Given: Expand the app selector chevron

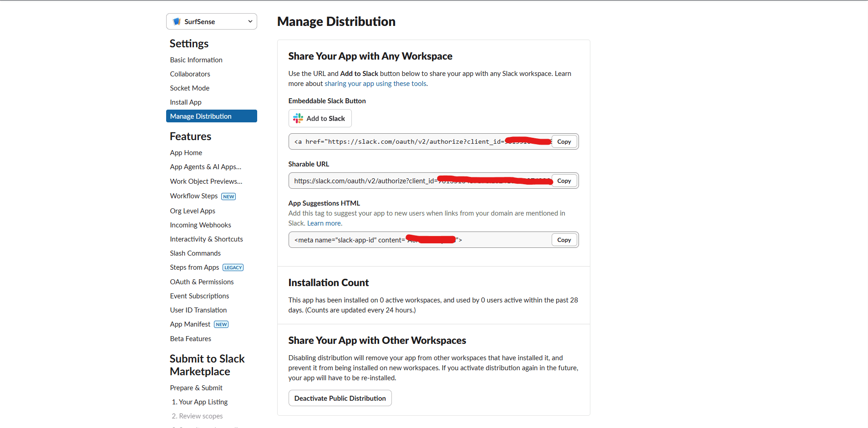Looking at the screenshot, I should tap(249, 21).
